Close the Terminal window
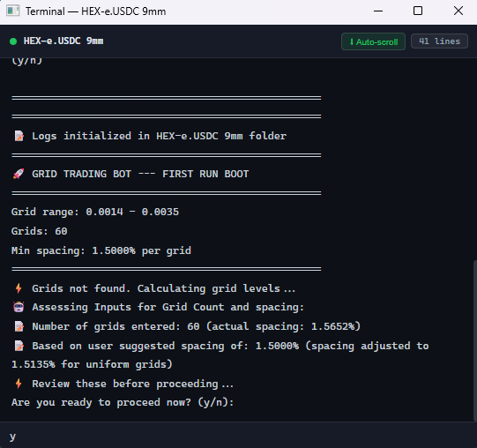Screen dimensions: 477x448 (458, 11)
